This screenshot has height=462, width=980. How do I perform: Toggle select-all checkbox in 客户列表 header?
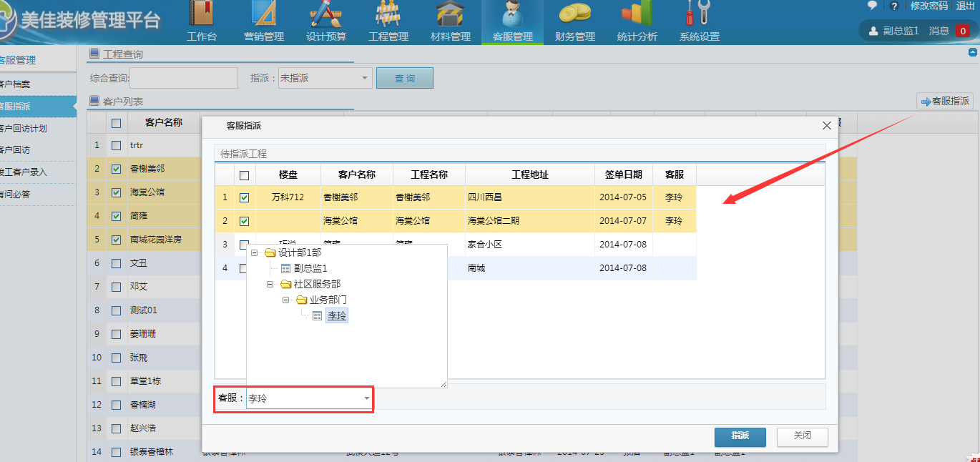point(116,123)
